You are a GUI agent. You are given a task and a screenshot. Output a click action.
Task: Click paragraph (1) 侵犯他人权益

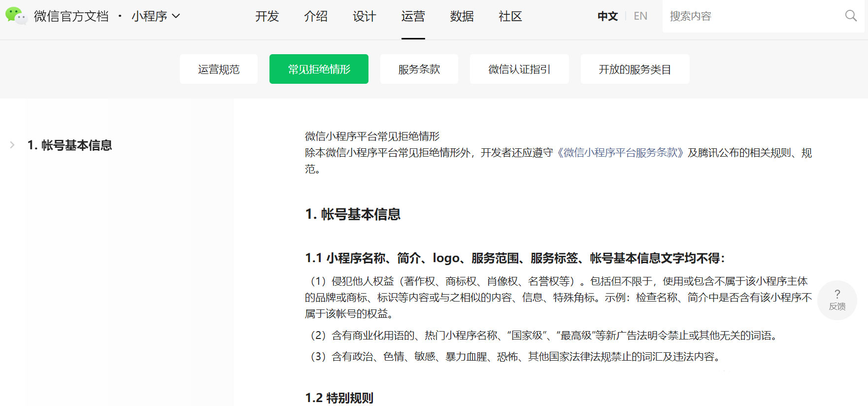point(558,297)
